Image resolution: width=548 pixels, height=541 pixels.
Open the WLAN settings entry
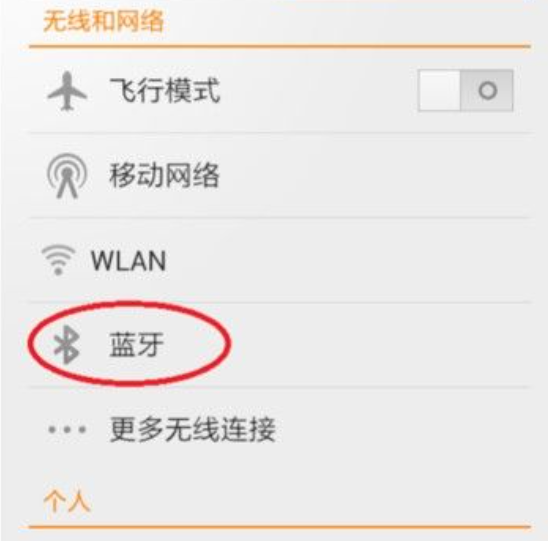point(280,260)
